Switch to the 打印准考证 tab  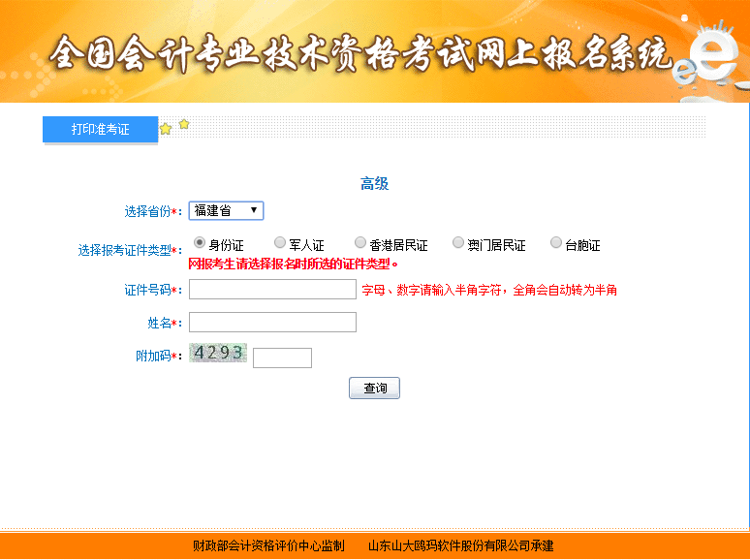point(100,130)
